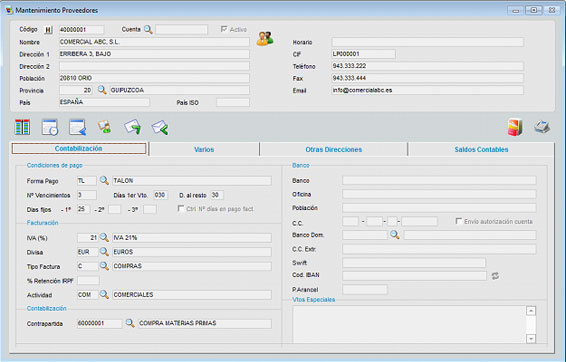Image resolution: width=566 pixels, height=362 pixels.
Task: Click the Vtos Especiales scroll up arrow
Action: 531,311
